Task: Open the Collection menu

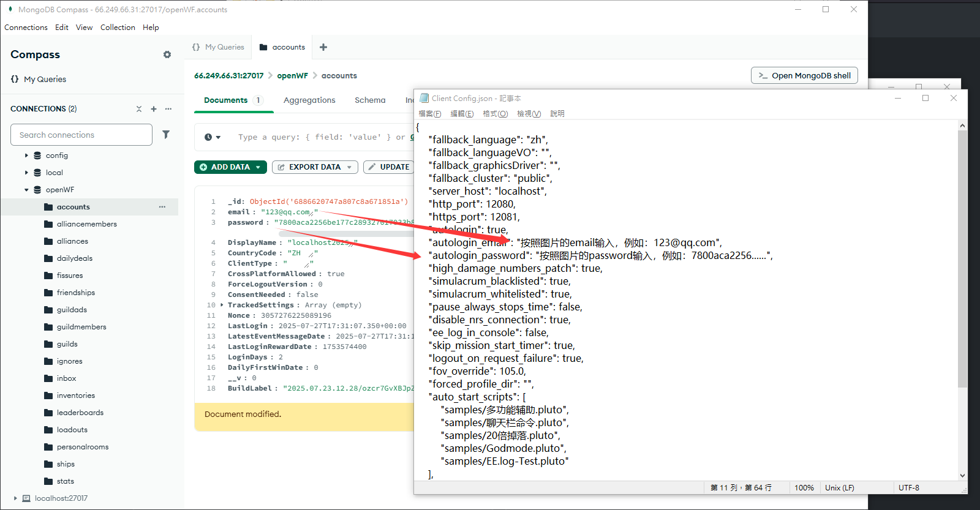Action: click(118, 28)
